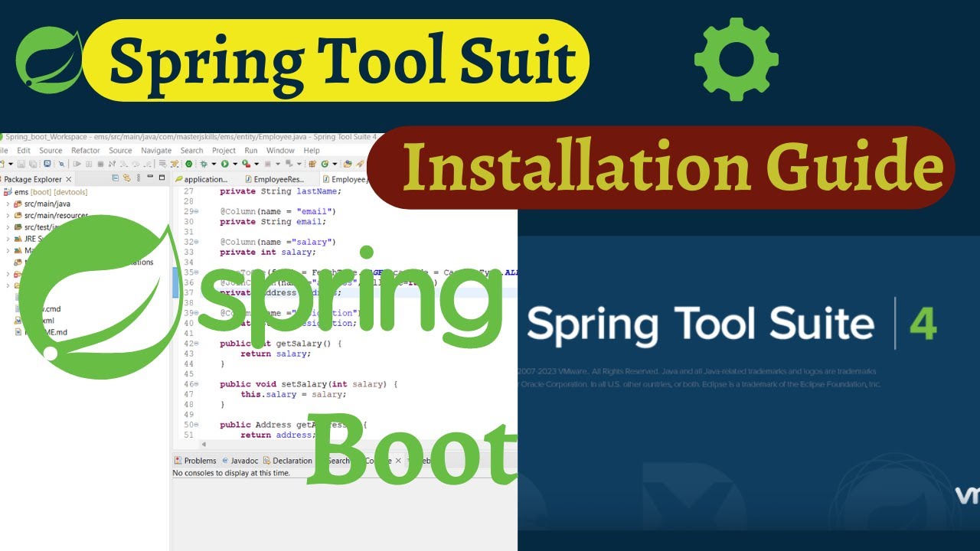Click the green Run play icon

pyautogui.click(x=224, y=164)
